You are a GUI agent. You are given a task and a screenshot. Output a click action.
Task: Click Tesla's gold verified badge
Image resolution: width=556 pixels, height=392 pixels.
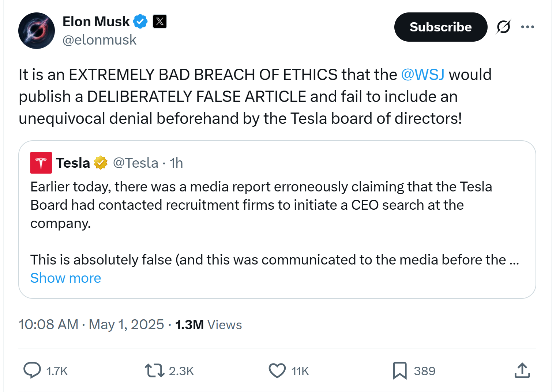pyautogui.click(x=101, y=163)
